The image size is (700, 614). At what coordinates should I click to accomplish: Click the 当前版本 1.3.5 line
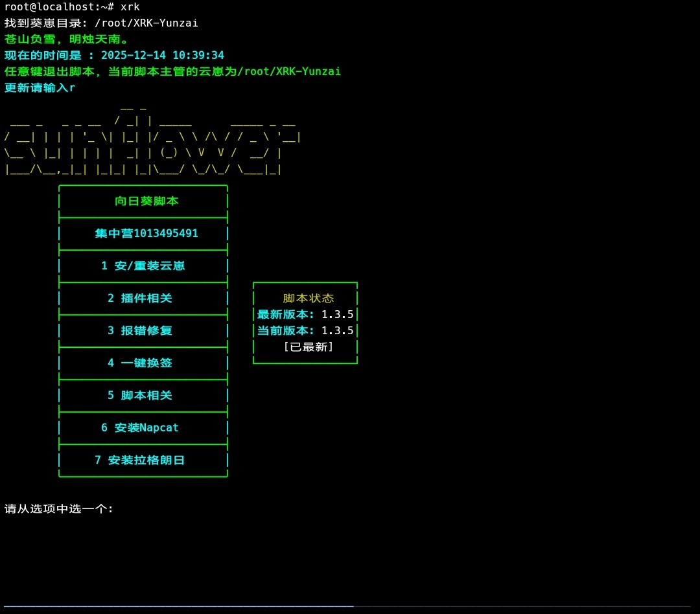(x=305, y=331)
